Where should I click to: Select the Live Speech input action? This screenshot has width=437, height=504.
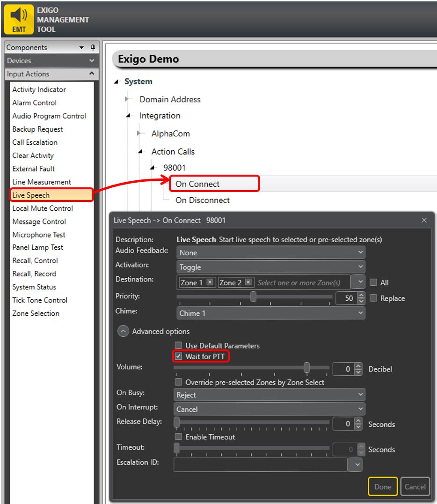coord(51,195)
